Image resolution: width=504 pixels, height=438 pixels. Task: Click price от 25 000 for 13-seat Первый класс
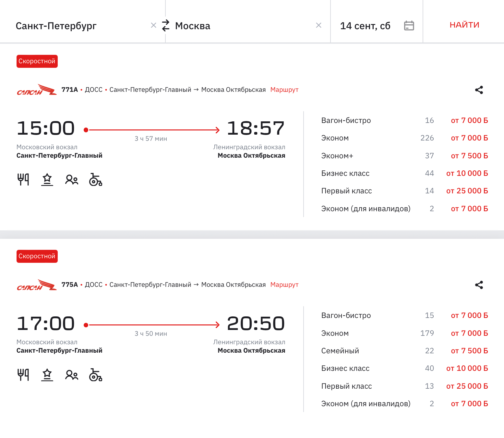pyautogui.click(x=467, y=386)
